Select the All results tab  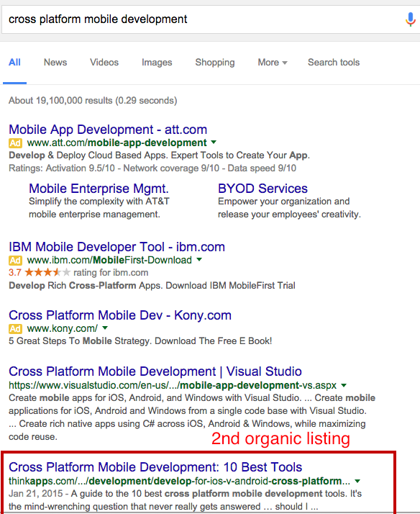14,63
